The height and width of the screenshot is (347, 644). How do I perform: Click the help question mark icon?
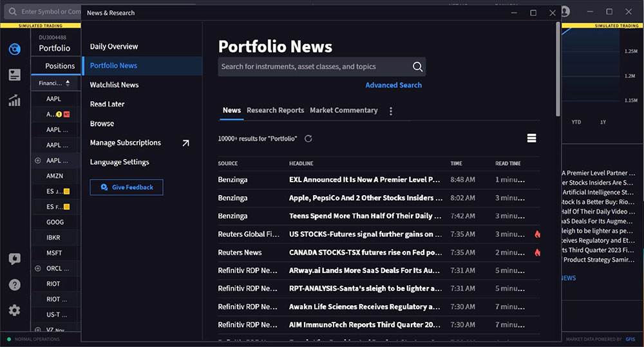click(14, 285)
